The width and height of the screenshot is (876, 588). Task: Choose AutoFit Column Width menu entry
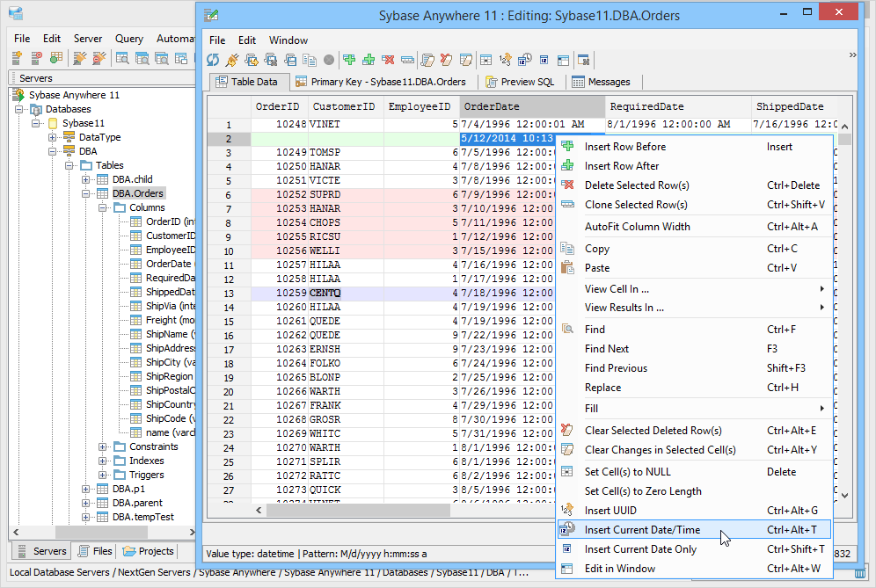[694, 226]
